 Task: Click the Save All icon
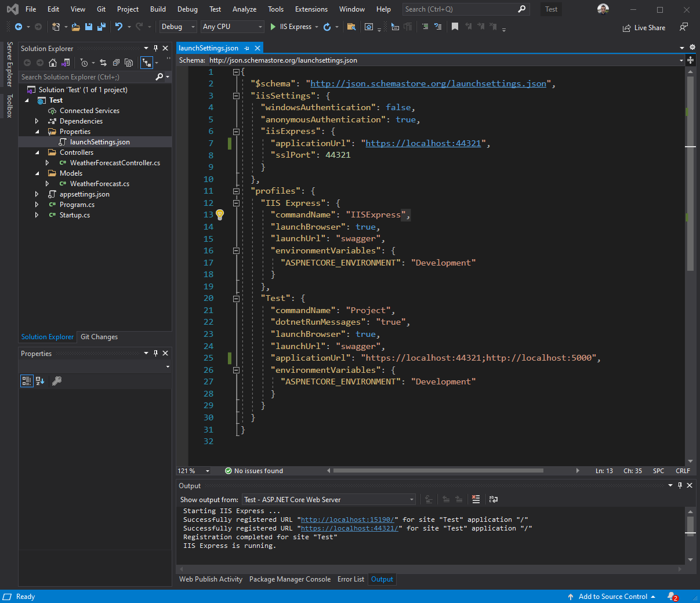click(x=101, y=27)
